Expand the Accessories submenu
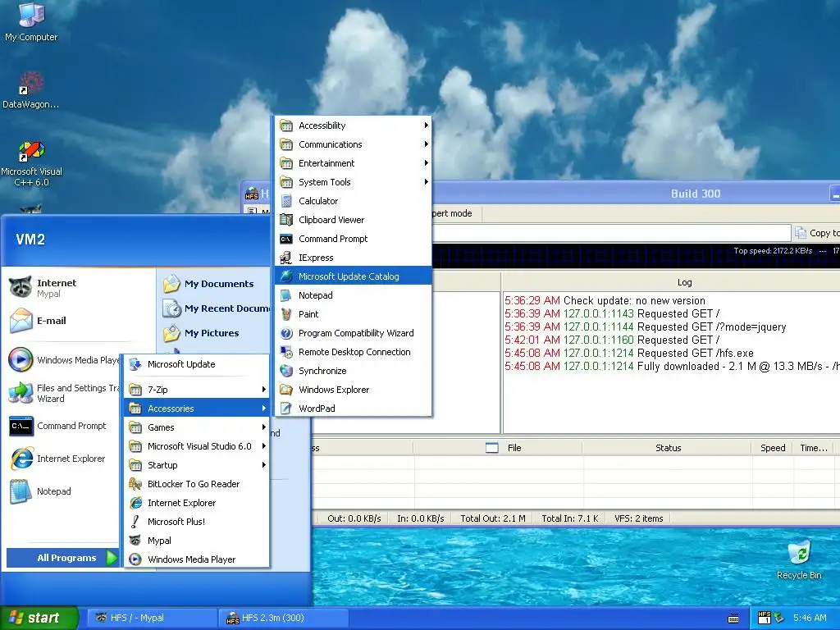This screenshot has width=840, height=630. (x=196, y=409)
